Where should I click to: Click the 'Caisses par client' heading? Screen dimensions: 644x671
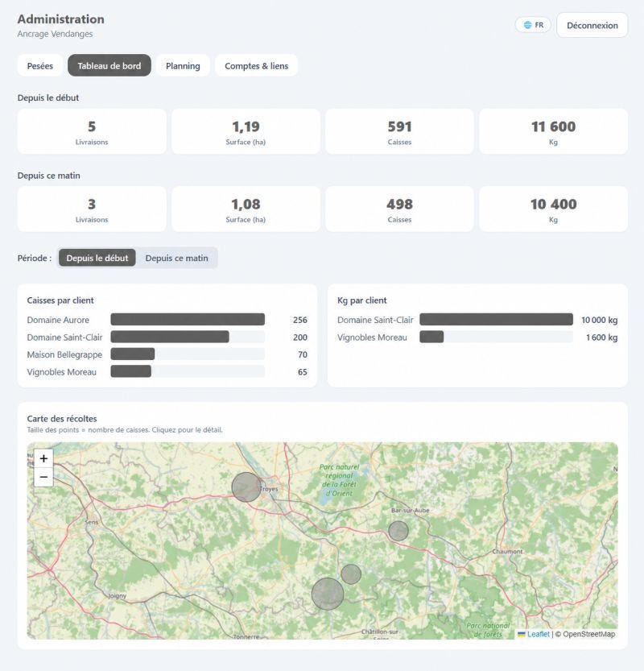click(x=60, y=300)
